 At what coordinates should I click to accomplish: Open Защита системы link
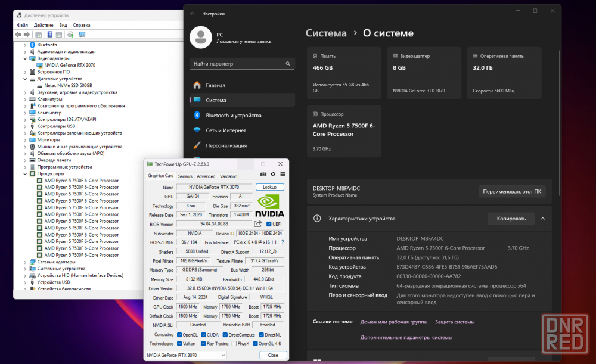(455, 322)
